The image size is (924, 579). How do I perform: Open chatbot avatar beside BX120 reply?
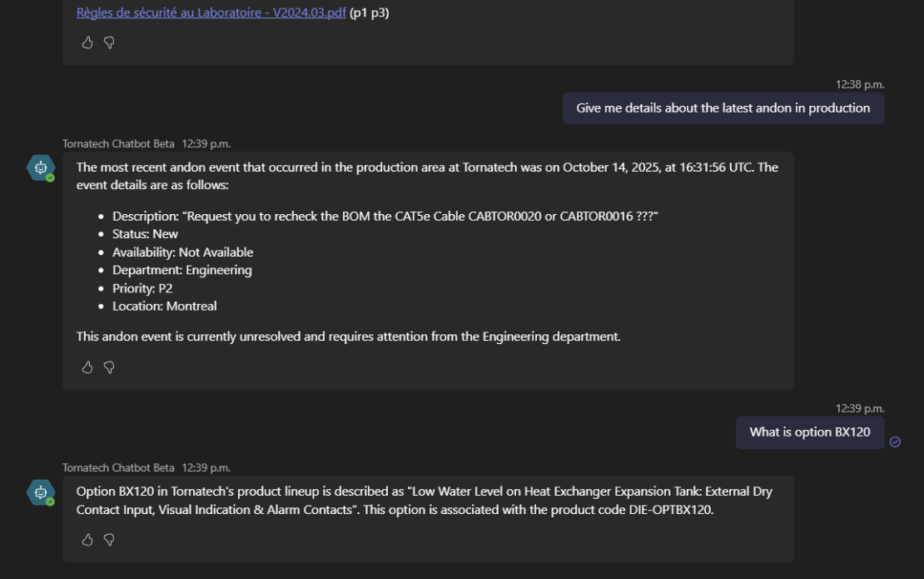pyautogui.click(x=41, y=492)
